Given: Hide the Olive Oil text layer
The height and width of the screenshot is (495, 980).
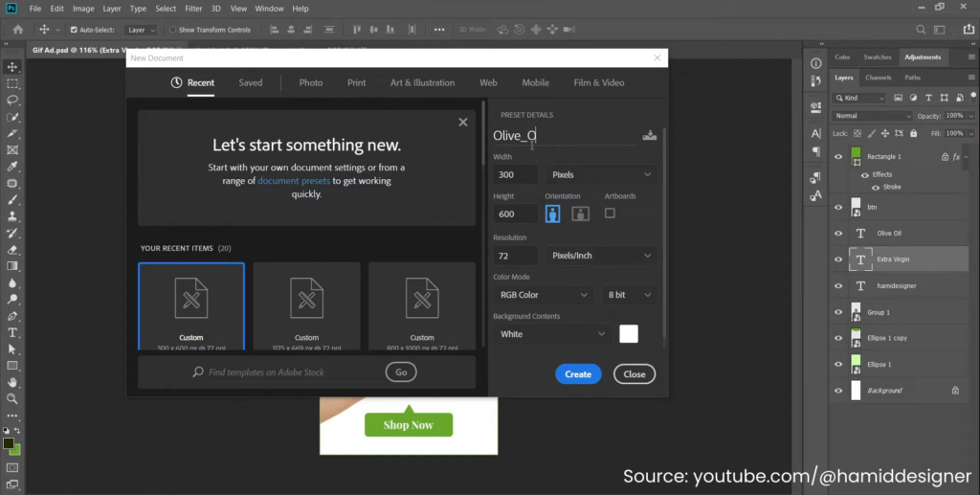Looking at the screenshot, I should click(838, 233).
